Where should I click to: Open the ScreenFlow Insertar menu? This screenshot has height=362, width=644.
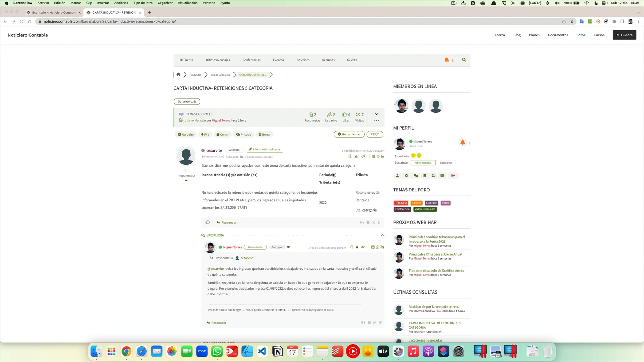point(103,3)
